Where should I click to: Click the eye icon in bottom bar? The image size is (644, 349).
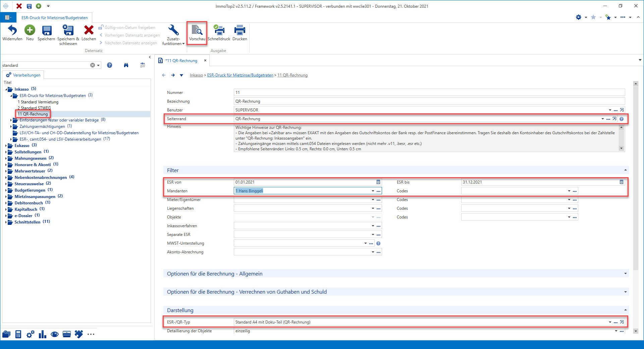pyautogui.click(x=55, y=334)
